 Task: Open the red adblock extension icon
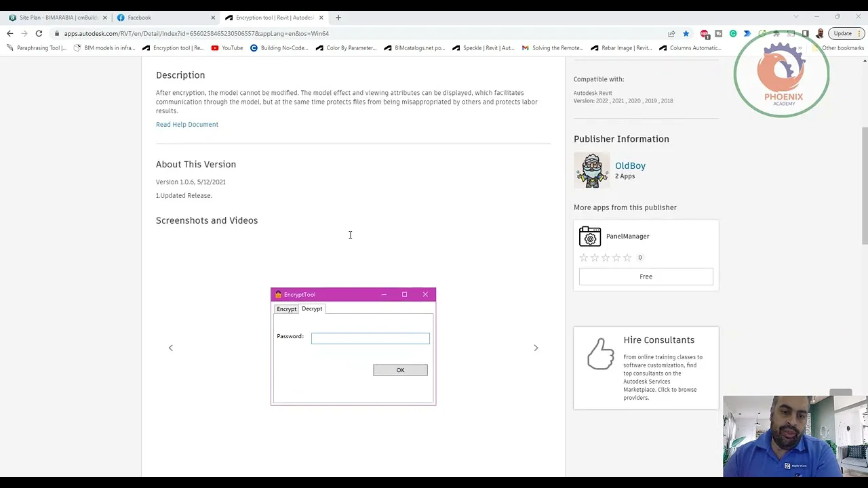pyautogui.click(x=705, y=33)
